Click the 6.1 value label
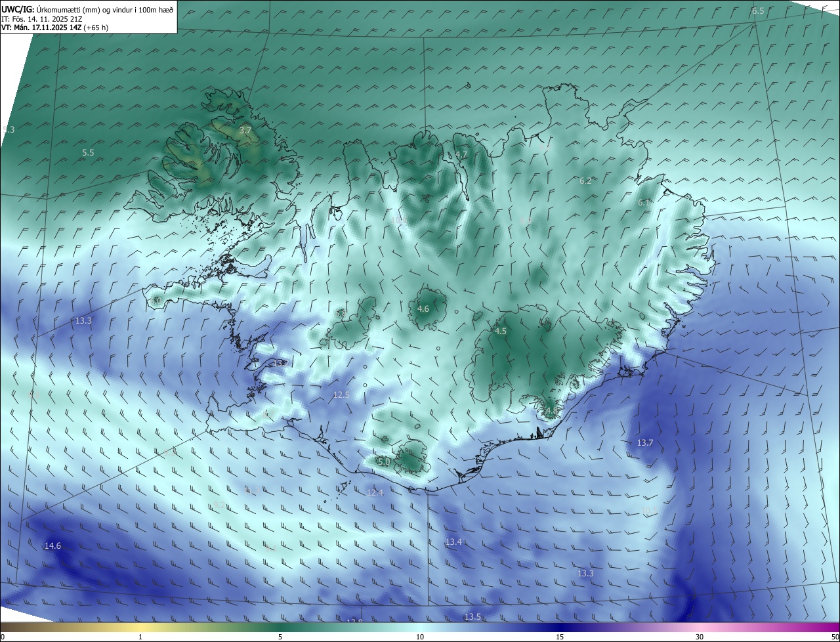Viewport: 840px width, 642px height. [644, 203]
